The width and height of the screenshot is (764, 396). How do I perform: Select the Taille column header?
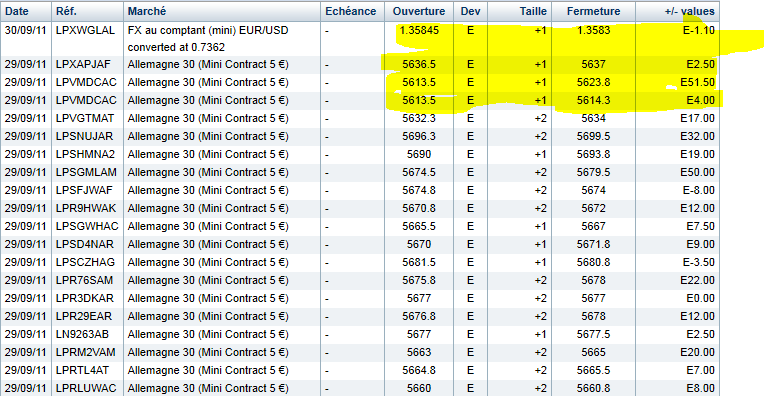(x=533, y=11)
